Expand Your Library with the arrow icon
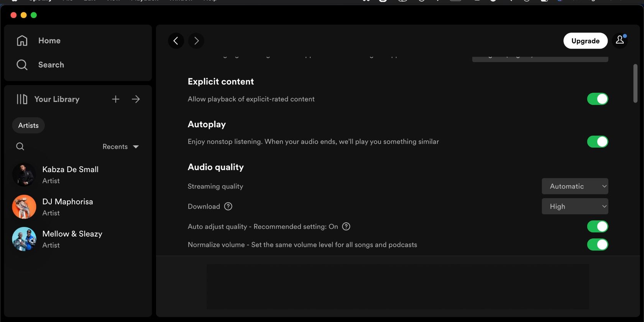Viewport: 644px width, 322px height. pos(136,99)
